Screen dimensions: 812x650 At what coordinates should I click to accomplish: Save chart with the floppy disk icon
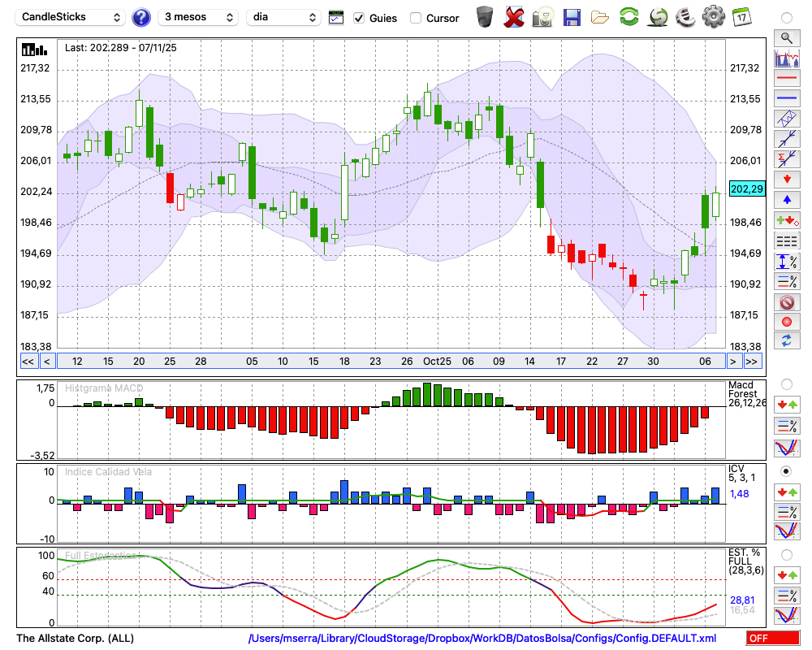572,17
